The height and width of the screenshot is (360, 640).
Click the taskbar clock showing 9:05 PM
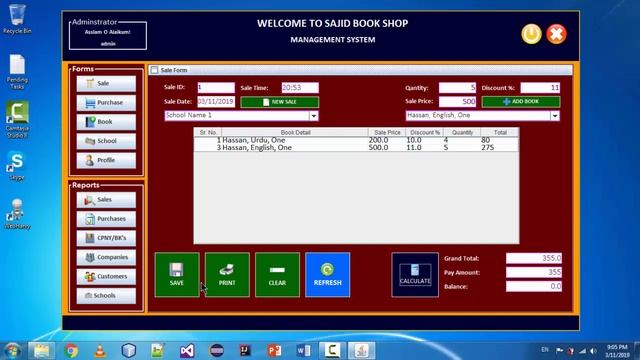617,351
